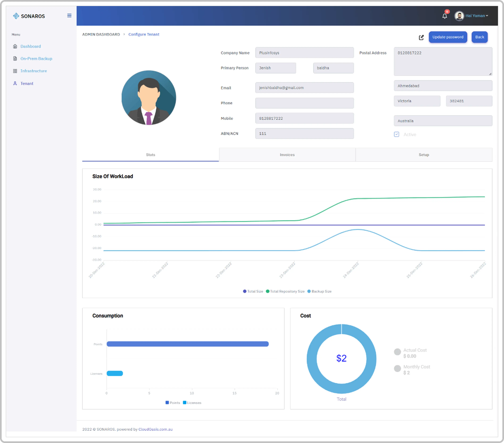Click the Update password button
Viewport: 504px width, 443px height.
448,37
